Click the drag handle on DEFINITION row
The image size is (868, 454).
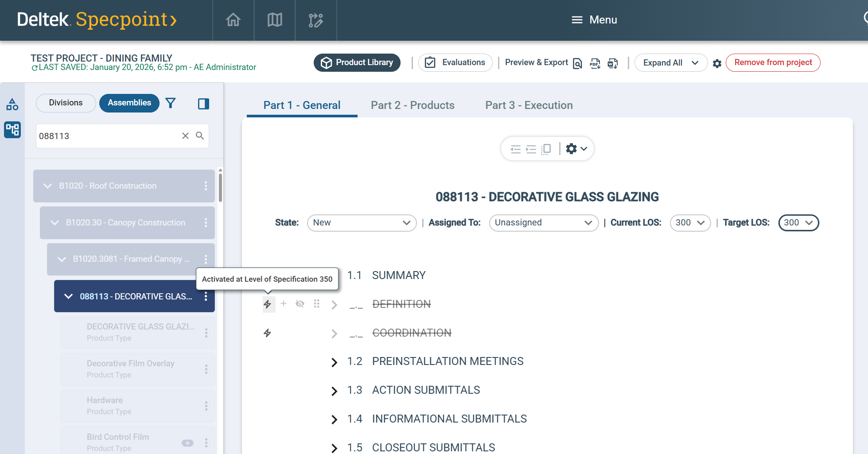316,303
